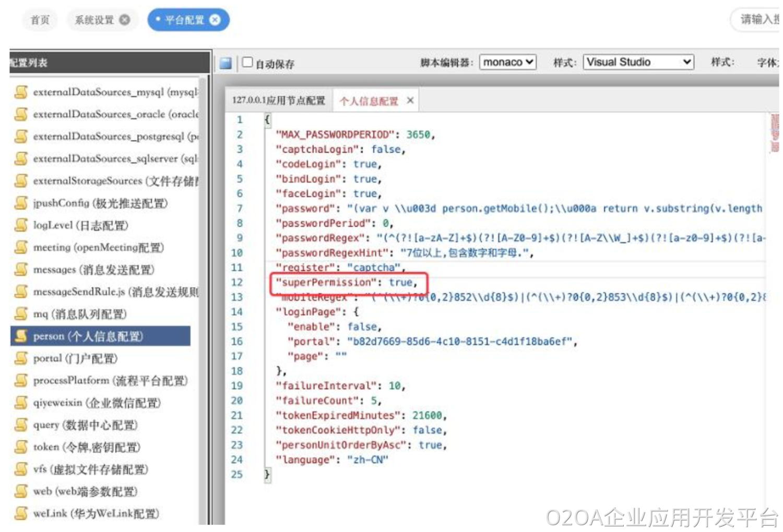Screen dimensions: 783x532
Task: Click the script icon next to meeting
Action: coord(21,247)
